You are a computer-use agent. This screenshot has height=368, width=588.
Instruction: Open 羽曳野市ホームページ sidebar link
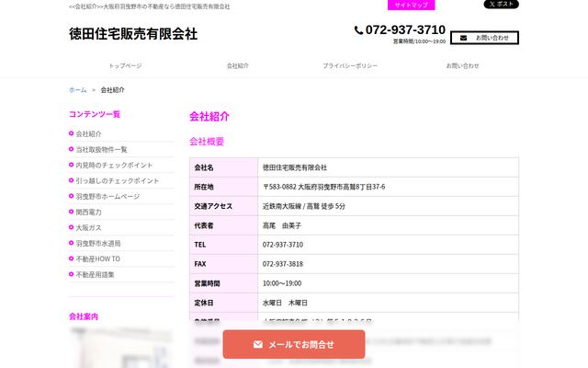coord(107,196)
